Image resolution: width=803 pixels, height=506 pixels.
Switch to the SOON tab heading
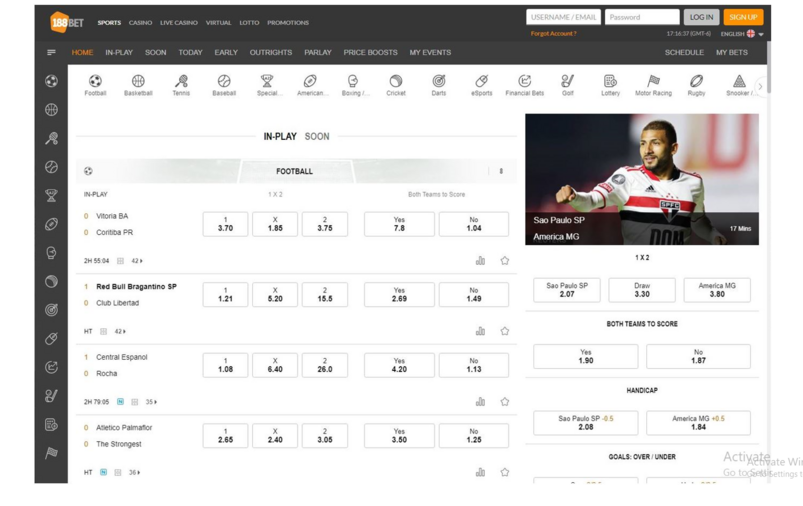(x=317, y=137)
